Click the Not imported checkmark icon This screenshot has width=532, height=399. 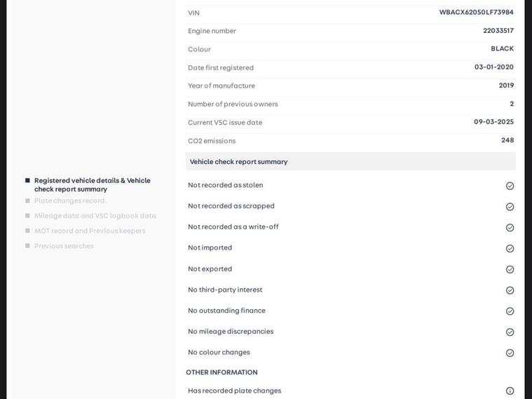click(510, 248)
